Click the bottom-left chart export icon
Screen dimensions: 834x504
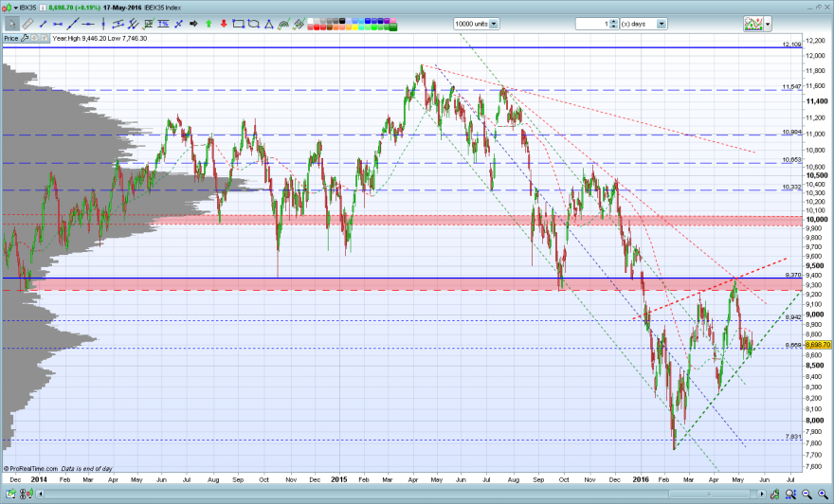[10, 495]
